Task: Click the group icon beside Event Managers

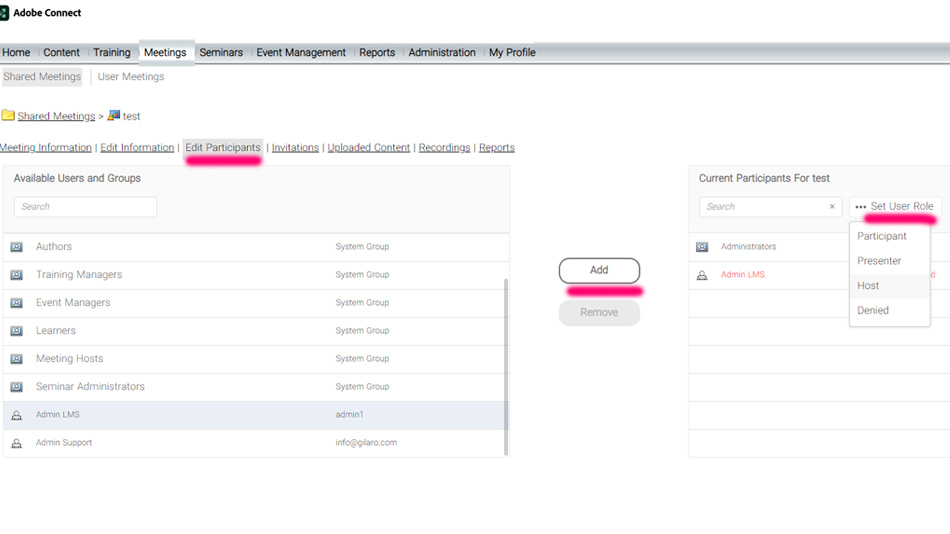Action: [16, 302]
